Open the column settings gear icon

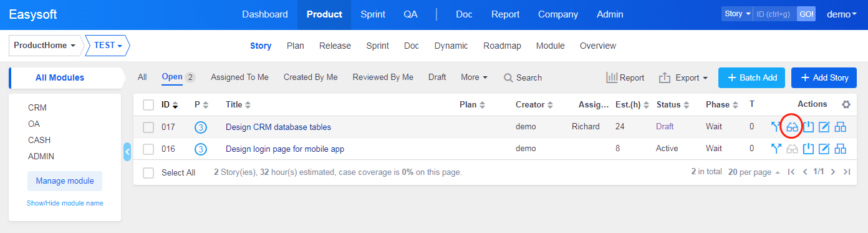846,105
